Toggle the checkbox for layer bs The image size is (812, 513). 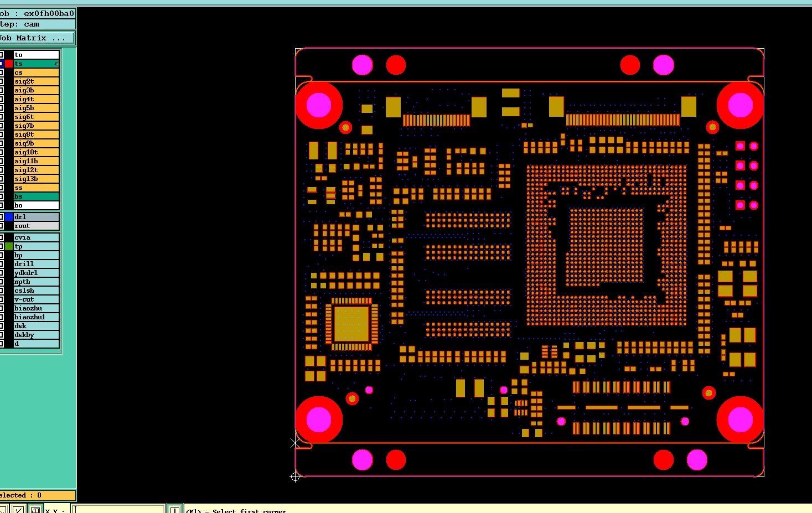2,196
